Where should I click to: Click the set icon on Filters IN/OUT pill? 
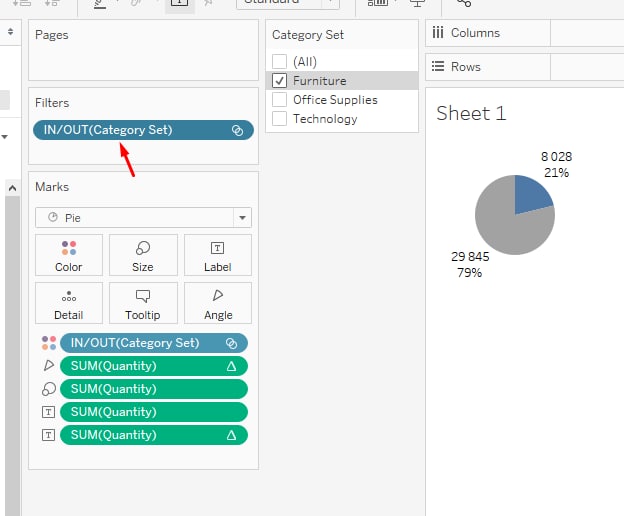pos(238,130)
